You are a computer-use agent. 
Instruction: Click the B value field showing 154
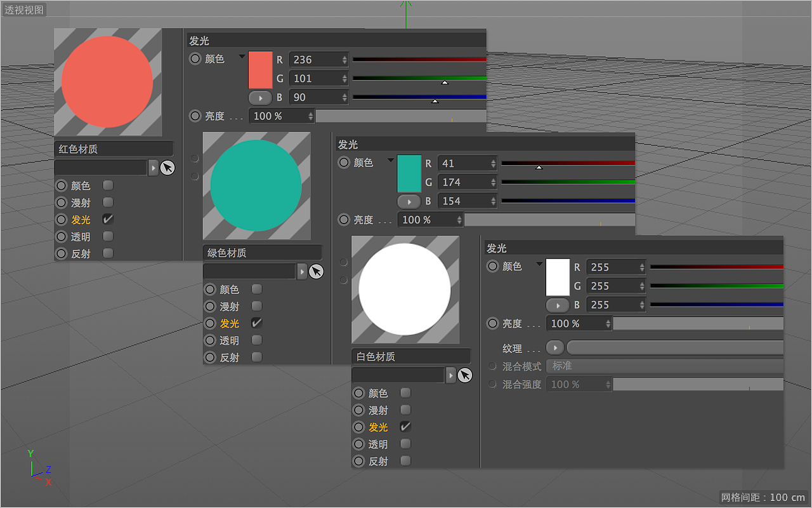point(468,201)
